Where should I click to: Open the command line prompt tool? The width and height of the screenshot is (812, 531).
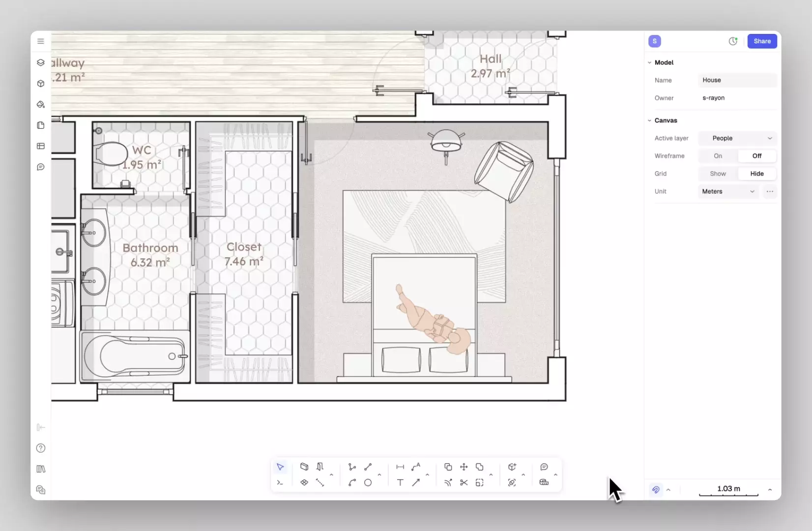pos(280,483)
